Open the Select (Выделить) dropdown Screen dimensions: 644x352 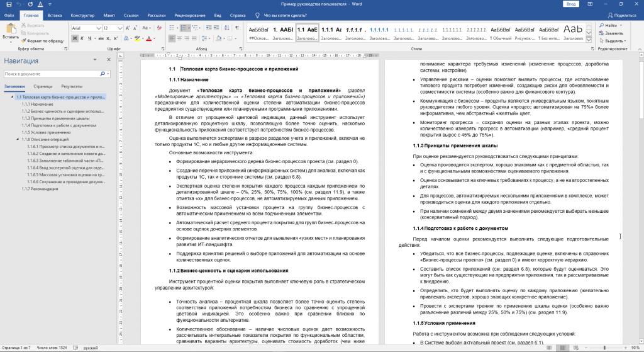tap(613, 41)
